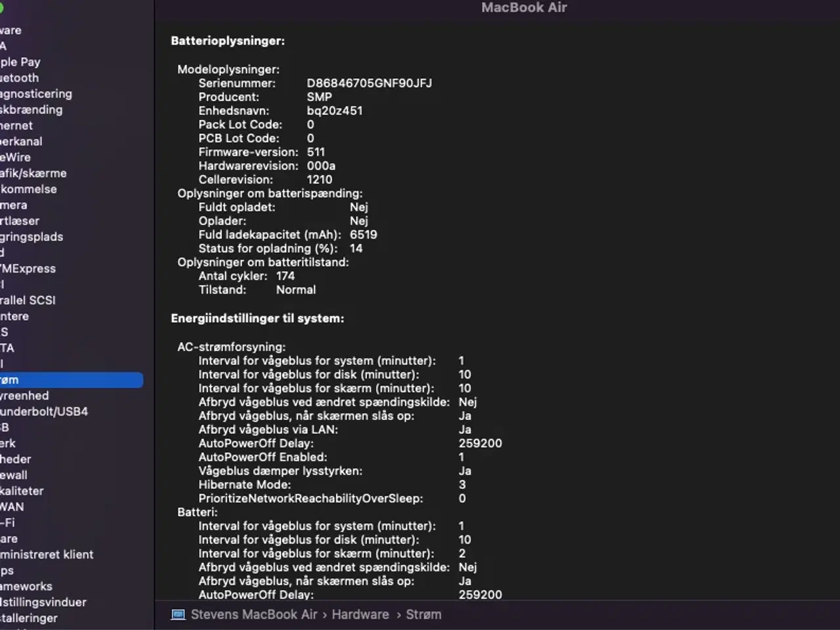Click the Enhedsnavn value 'bq20z451'
The width and height of the screenshot is (840, 630).
tap(335, 111)
